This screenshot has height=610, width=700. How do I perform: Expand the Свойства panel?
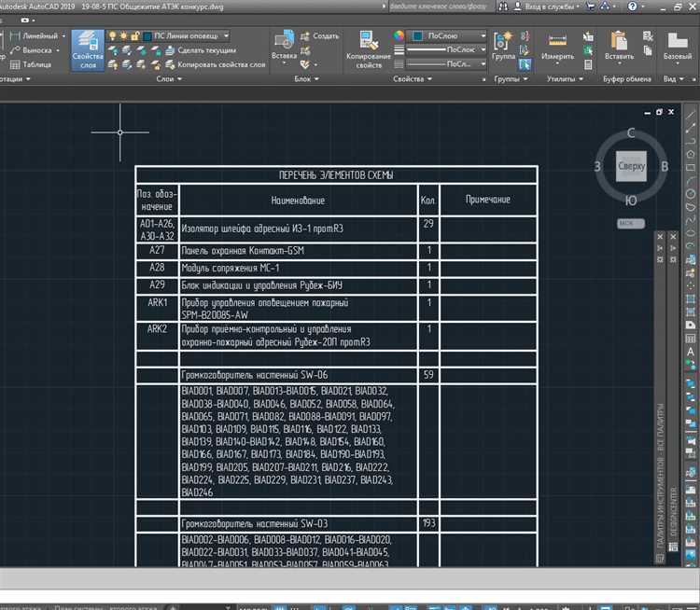click(x=413, y=79)
